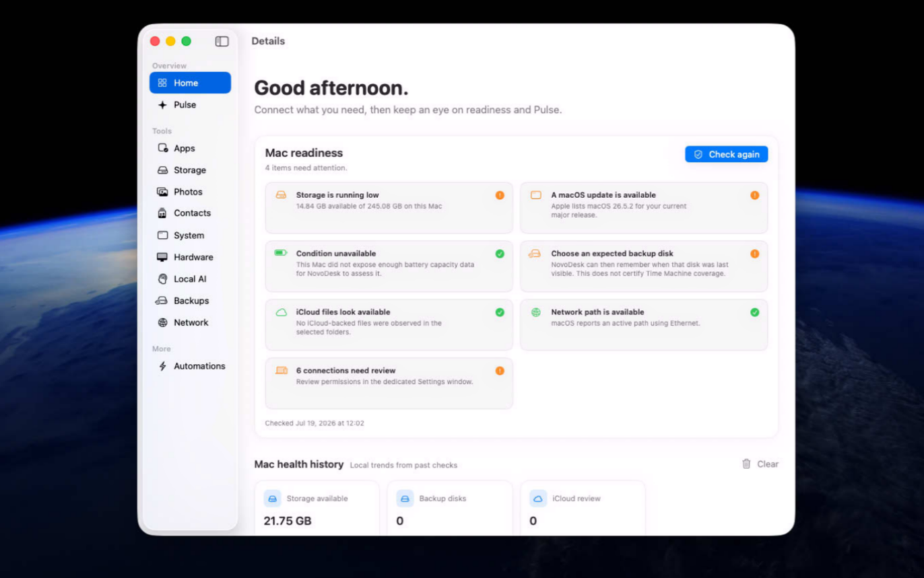
Task: Click the macOS update display icon
Action: pos(536,195)
